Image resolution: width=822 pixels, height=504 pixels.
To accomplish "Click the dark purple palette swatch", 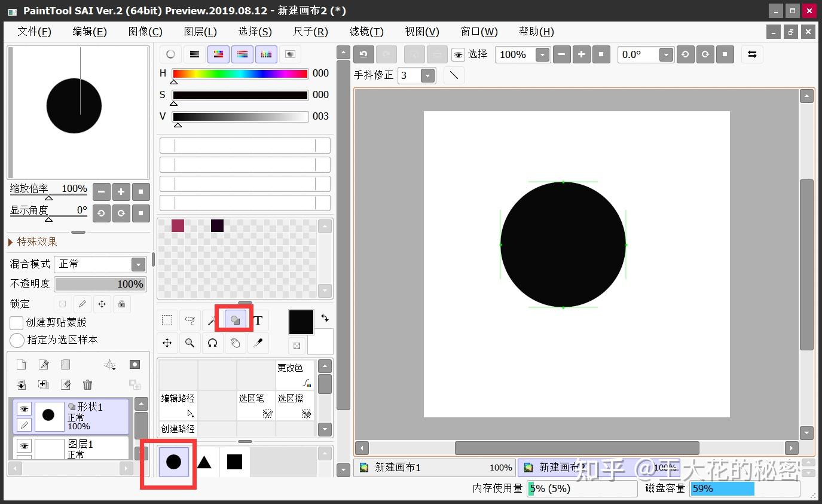I will click(217, 225).
